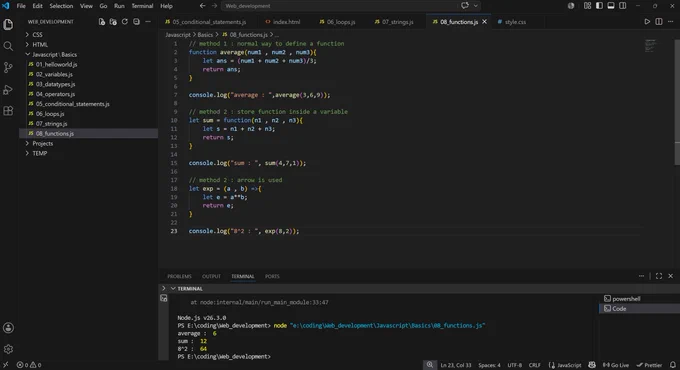This screenshot has width=680, height=370.
Task: Close the 08_functions.js tab
Action: click(x=484, y=22)
